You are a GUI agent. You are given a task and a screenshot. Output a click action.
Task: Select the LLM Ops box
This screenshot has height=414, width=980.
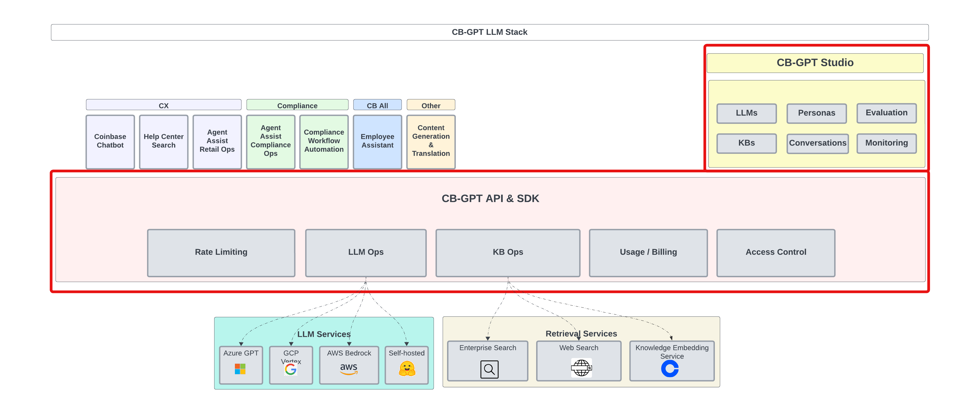pyautogui.click(x=366, y=252)
